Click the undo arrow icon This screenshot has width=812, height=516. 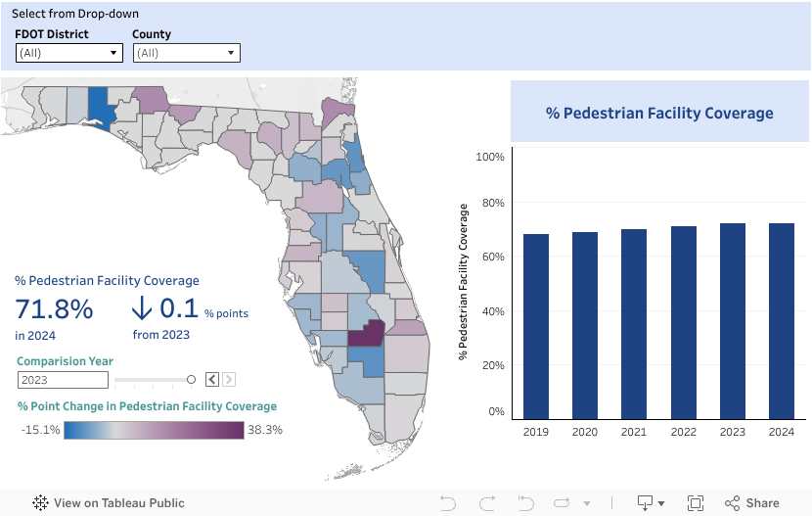pyautogui.click(x=448, y=503)
